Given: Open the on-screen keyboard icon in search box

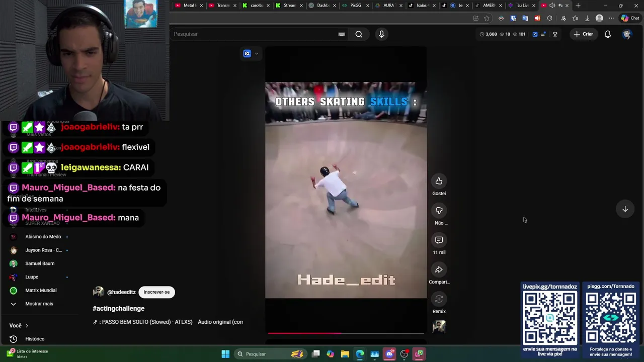Looking at the screenshot, I should (342, 34).
